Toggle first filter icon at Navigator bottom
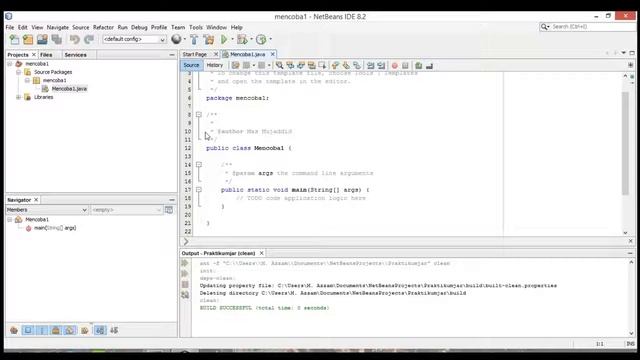This screenshot has width=640, height=360. point(14,330)
